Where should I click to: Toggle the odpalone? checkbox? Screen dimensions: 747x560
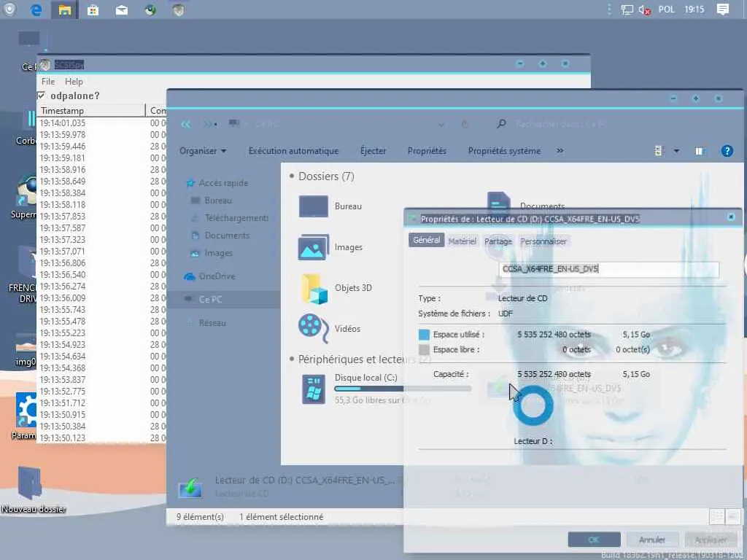(x=42, y=96)
